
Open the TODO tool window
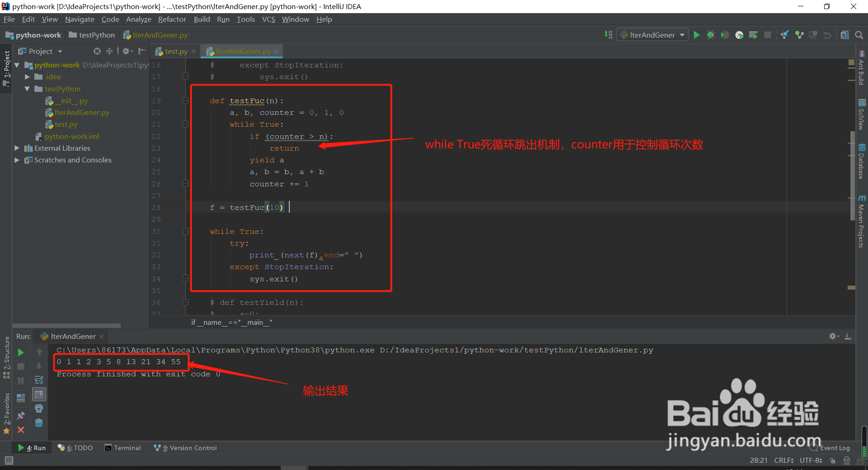click(x=75, y=448)
